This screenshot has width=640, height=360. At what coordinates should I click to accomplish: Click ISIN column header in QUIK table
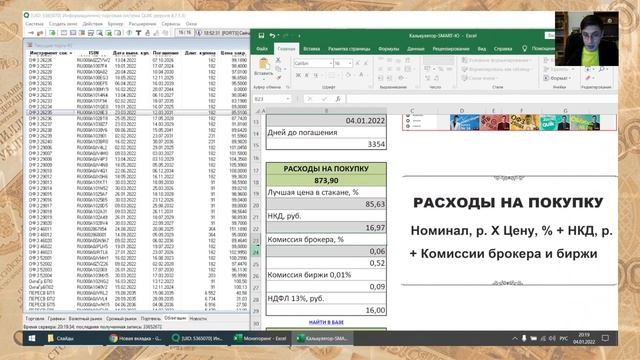pos(93,53)
